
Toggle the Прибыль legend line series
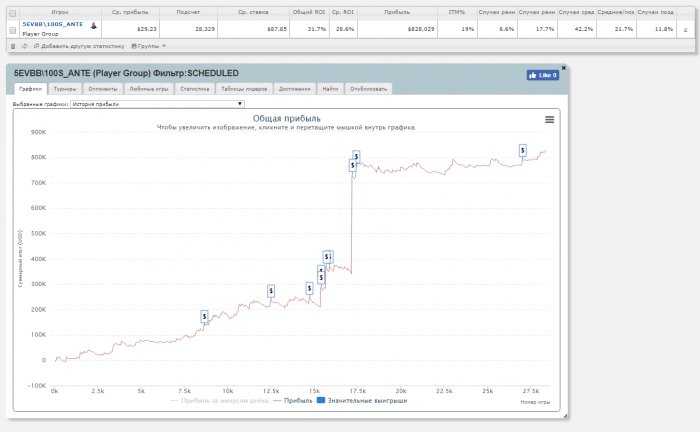(x=293, y=400)
